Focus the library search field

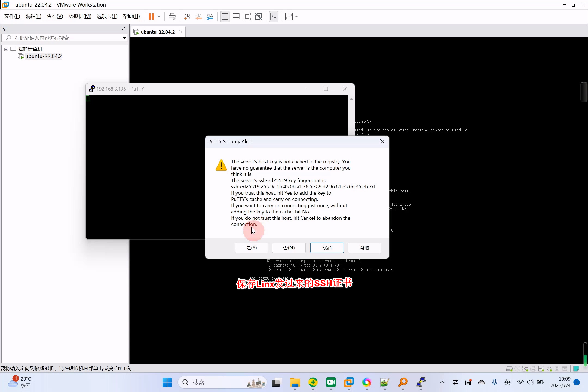[x=65, y=38]
